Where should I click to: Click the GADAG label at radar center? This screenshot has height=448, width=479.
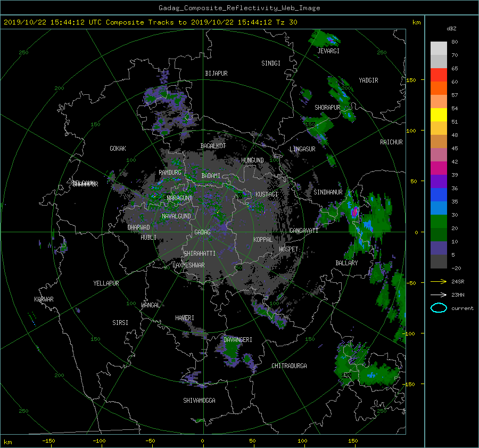(x=202, y=232)
